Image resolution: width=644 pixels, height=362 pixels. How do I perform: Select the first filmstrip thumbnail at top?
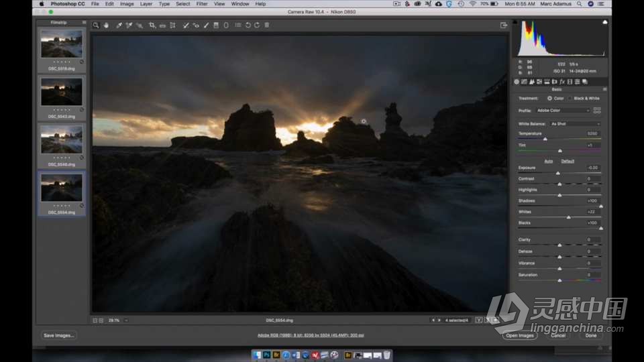pyautogui.click(x=62, y=44)
